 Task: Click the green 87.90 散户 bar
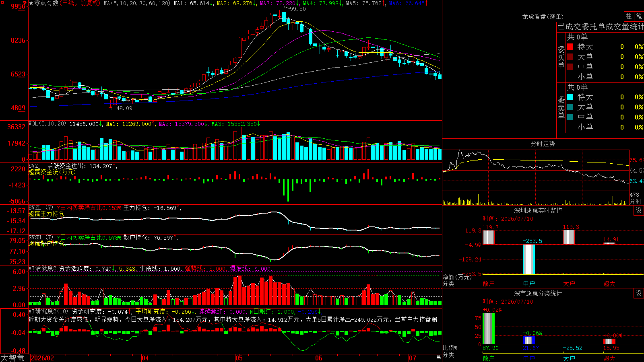[489, 328]
